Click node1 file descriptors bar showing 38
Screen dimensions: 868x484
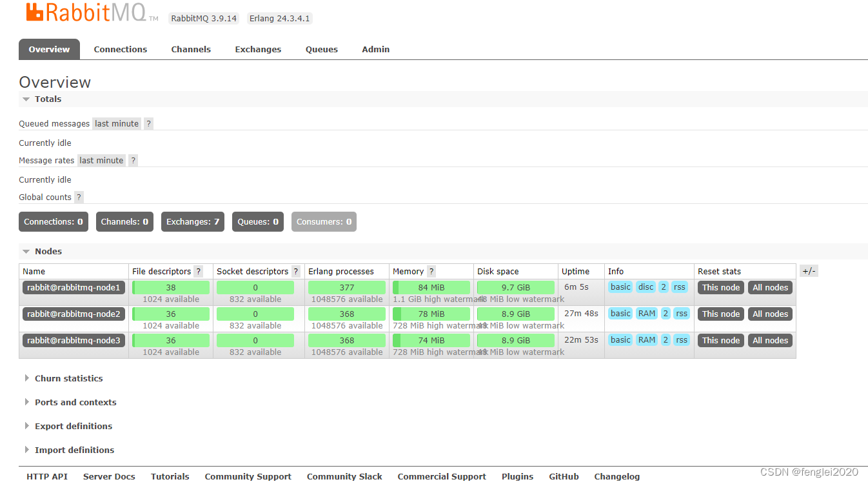tap(171, 288)
